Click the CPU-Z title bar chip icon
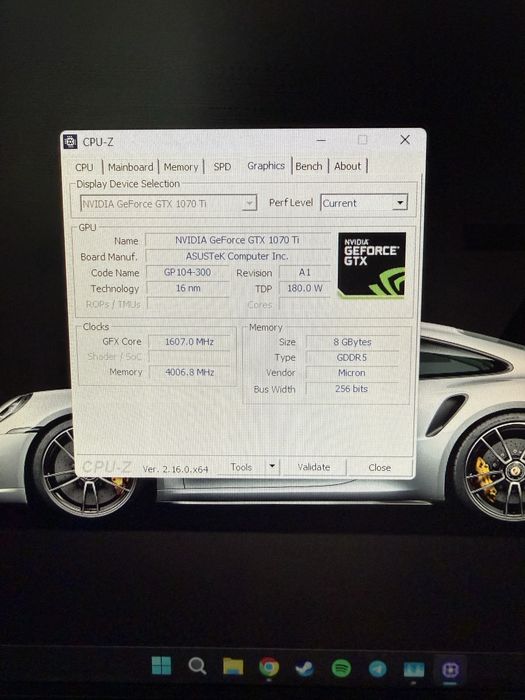Image resolution: width=525 pixels, height=700 pixels. pos(70,142)
